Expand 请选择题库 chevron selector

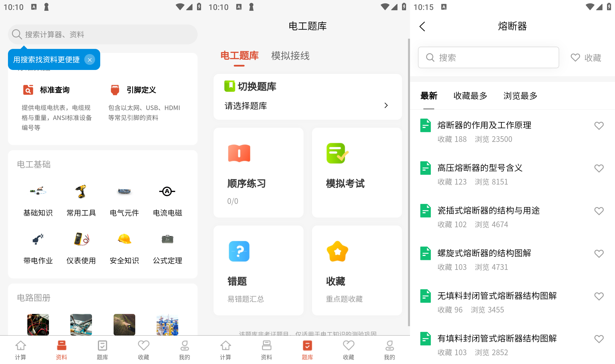click(386, 106)
